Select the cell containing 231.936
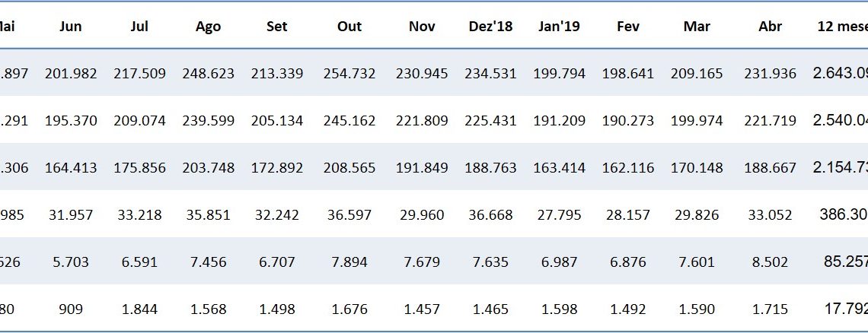Screen dimensions: 868x333 [x=771, y=74]
